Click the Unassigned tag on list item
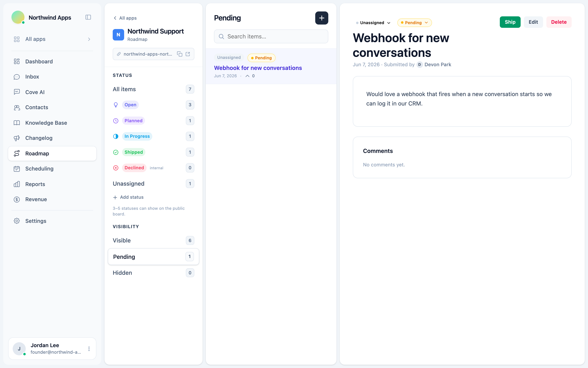 [229, 58]
